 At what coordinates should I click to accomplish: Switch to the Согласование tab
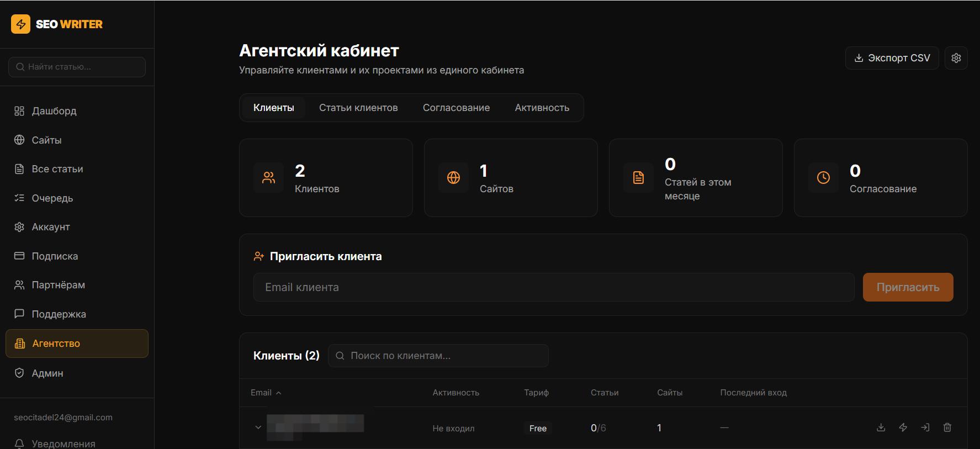456,108
